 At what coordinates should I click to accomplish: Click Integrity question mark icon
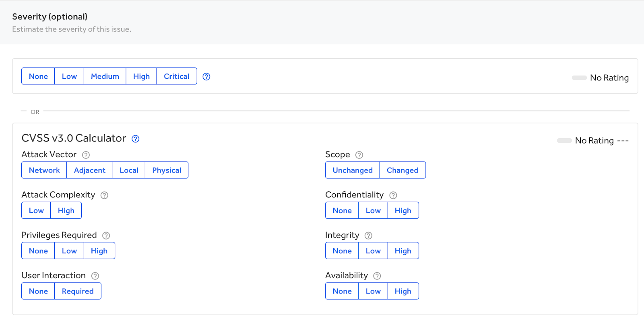368,236
